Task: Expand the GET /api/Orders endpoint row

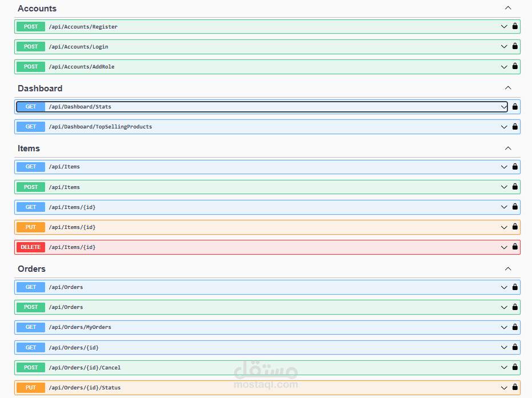Action: click(x=228, y=287)
